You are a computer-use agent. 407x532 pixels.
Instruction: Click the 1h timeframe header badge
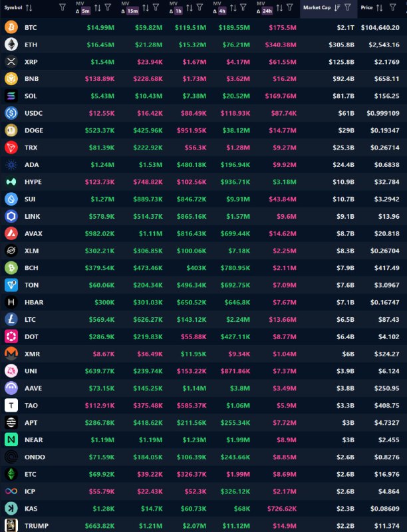178,11
